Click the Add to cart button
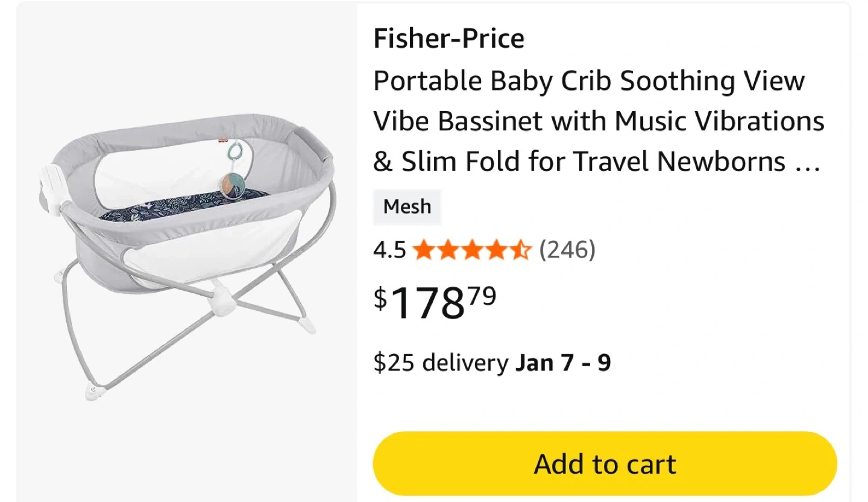Viewport: 868px width, 502px height. (x=605, y=464)
